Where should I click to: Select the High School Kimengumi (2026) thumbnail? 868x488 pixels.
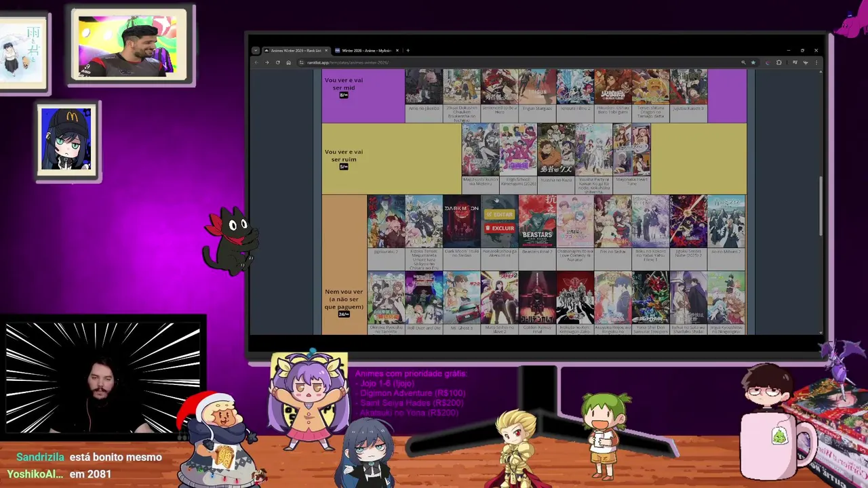[x=518, y=149]
